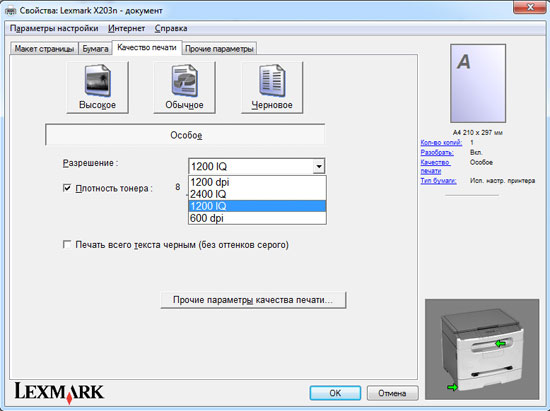The width and height of the screenshot is (550, 411).
Task: Switch to the Макет страницы tab
Action: (x=44, y=49)
